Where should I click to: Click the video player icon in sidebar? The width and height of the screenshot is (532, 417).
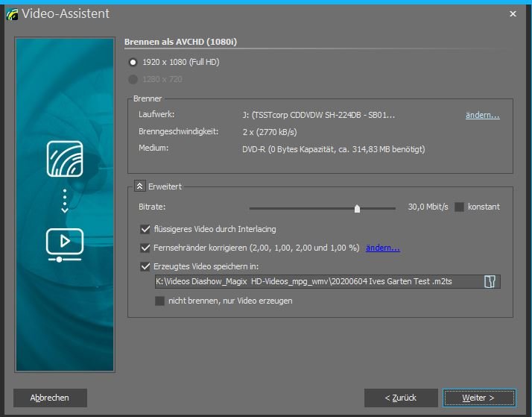click(65, 242)
